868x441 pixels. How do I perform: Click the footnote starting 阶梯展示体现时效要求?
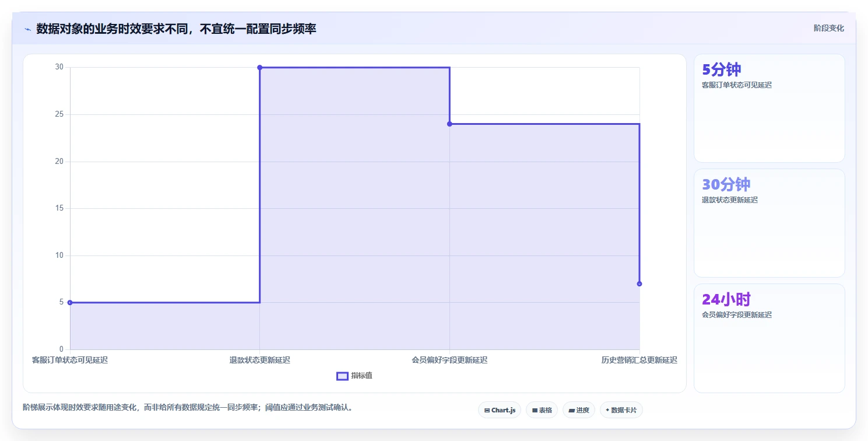187,407
